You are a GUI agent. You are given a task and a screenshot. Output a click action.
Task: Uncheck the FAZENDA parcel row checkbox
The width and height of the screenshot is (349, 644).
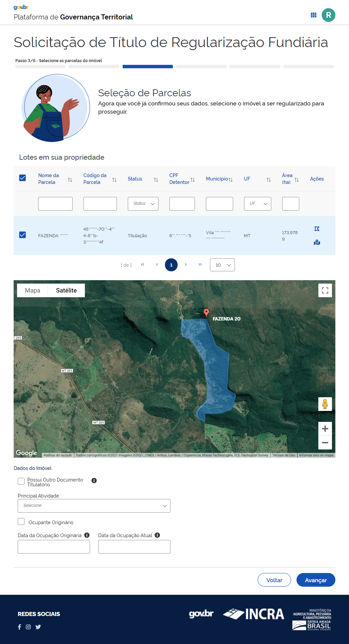pos(22,235)
